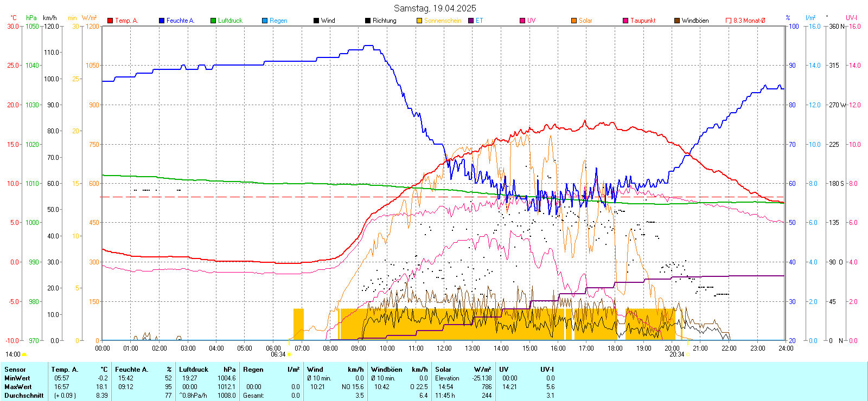This screenshot has width=868, height=401.
Task: Click the 12:00 mark on time axis
Action: tap(444, 348)
